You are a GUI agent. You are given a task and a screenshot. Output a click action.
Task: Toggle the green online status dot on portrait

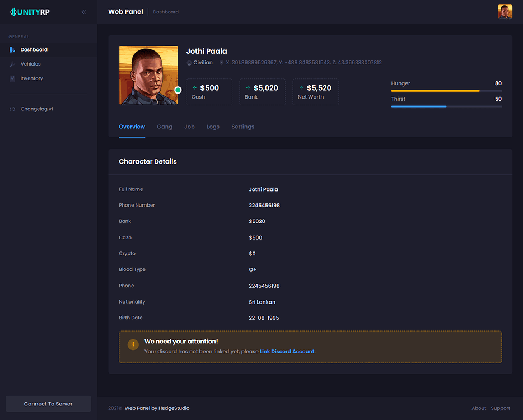[178, 89]
